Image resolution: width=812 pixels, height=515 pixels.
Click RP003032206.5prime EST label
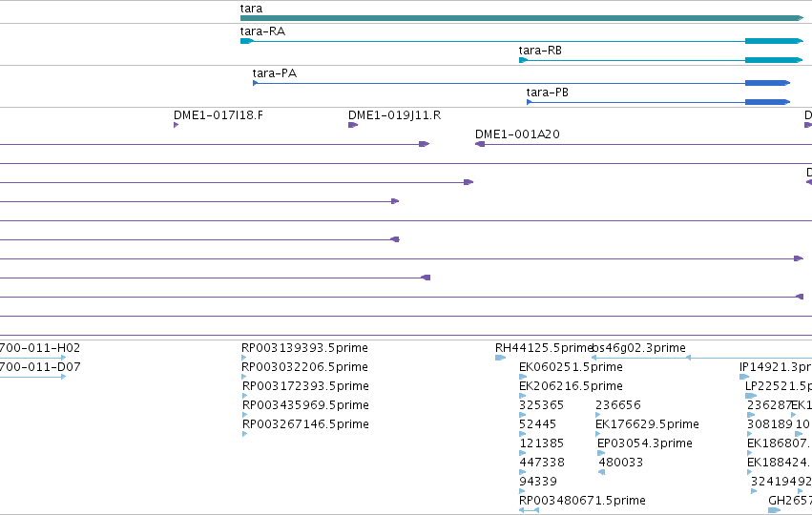[x=305, y=367]
